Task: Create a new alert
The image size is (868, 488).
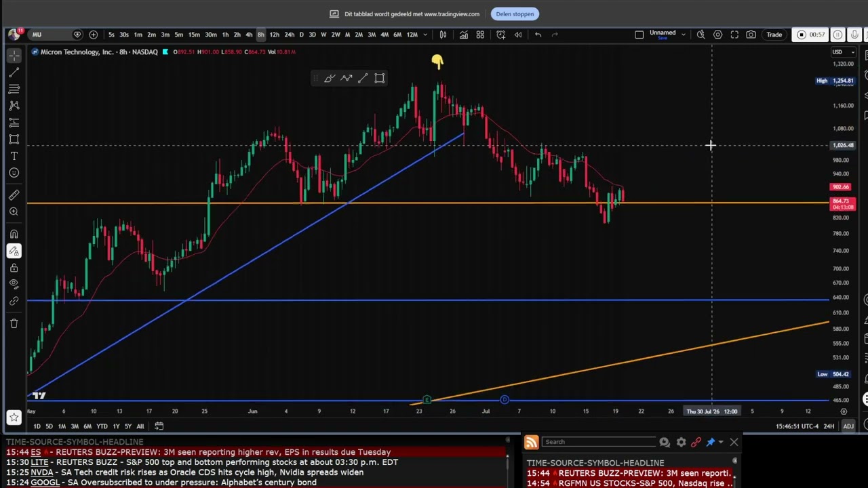Action: click(500, 35)
